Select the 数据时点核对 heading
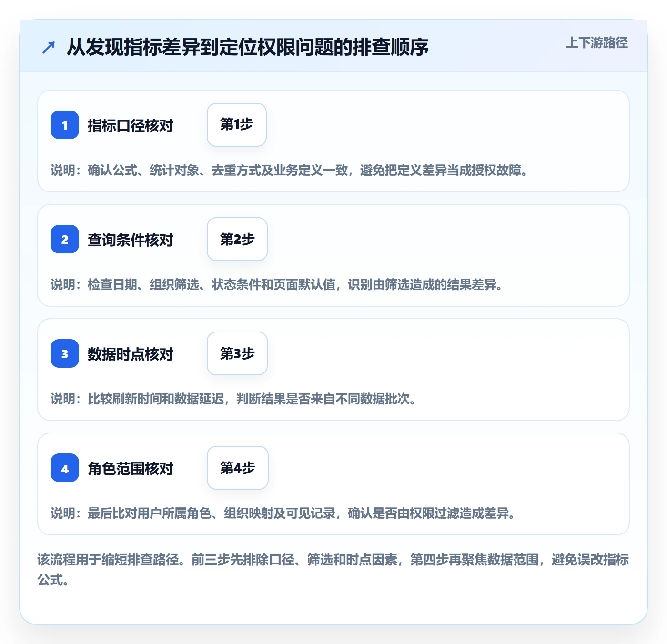This screenshot has width=667, height=644. [x=131, y=354]
